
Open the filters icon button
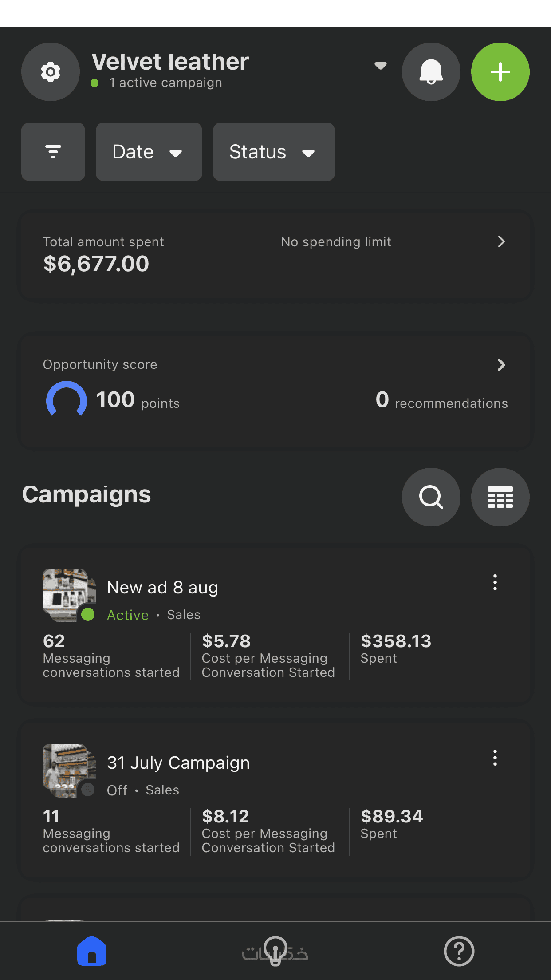pyautogui.click(x=53, y=152)
